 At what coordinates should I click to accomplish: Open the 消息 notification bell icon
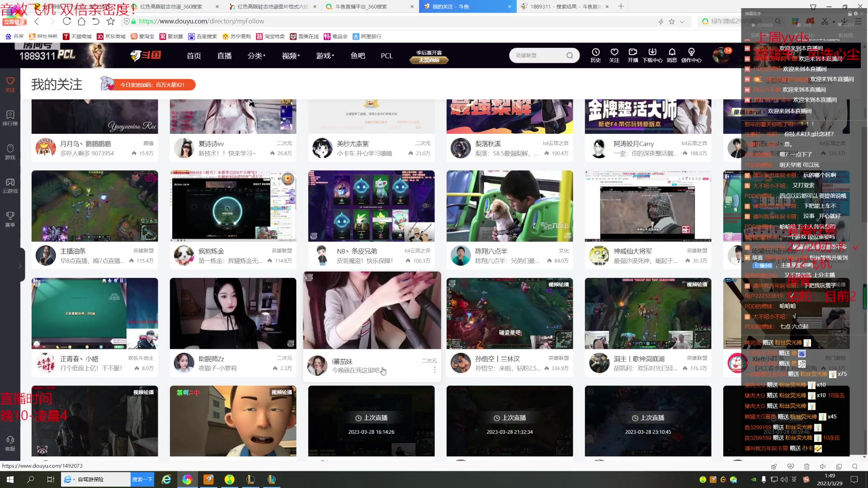tap(672, 55)
